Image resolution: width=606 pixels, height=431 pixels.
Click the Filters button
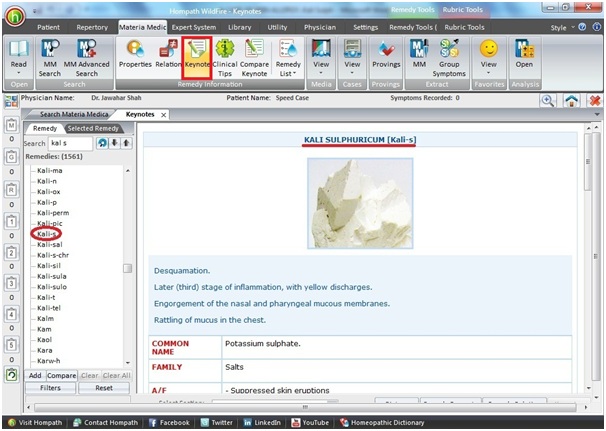(x=51, y=388)
